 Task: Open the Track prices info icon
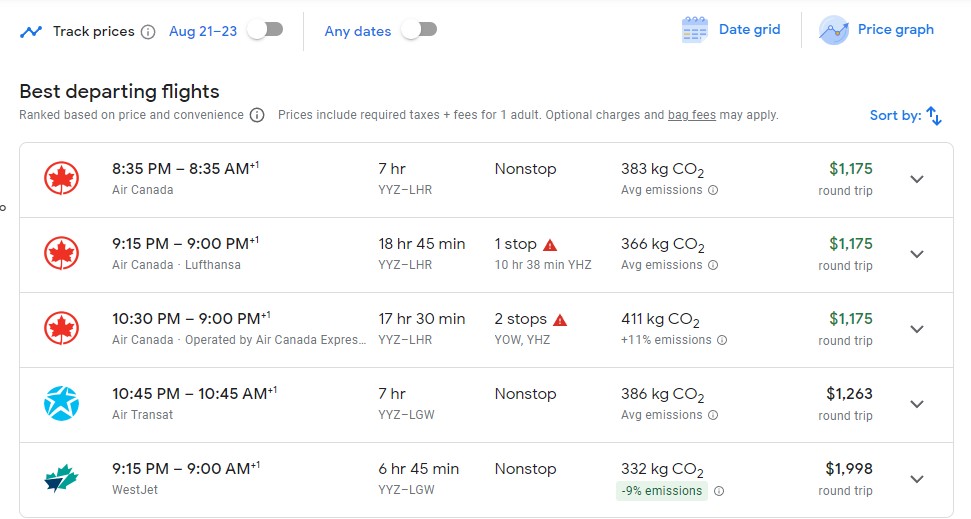pyautogui.click(x=148, y=32)
